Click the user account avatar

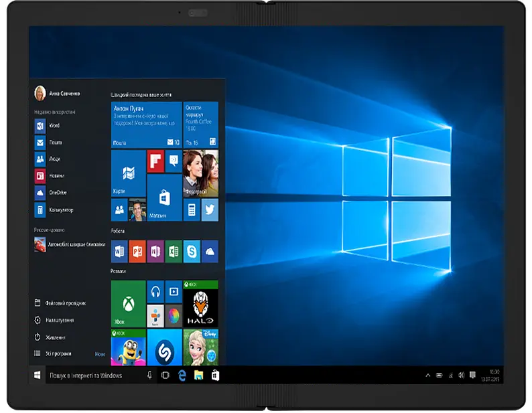(40, 93)
